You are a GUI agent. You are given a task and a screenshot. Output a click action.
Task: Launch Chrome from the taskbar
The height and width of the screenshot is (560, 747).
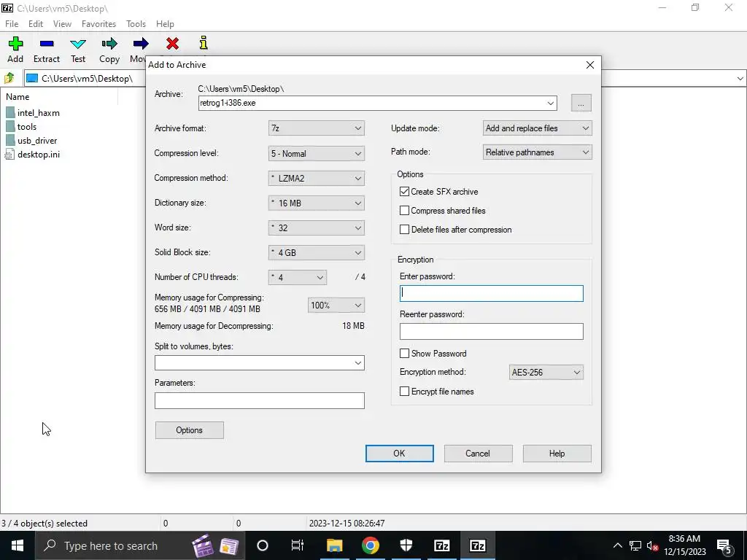pyautogui.click(x=370, y=545)
